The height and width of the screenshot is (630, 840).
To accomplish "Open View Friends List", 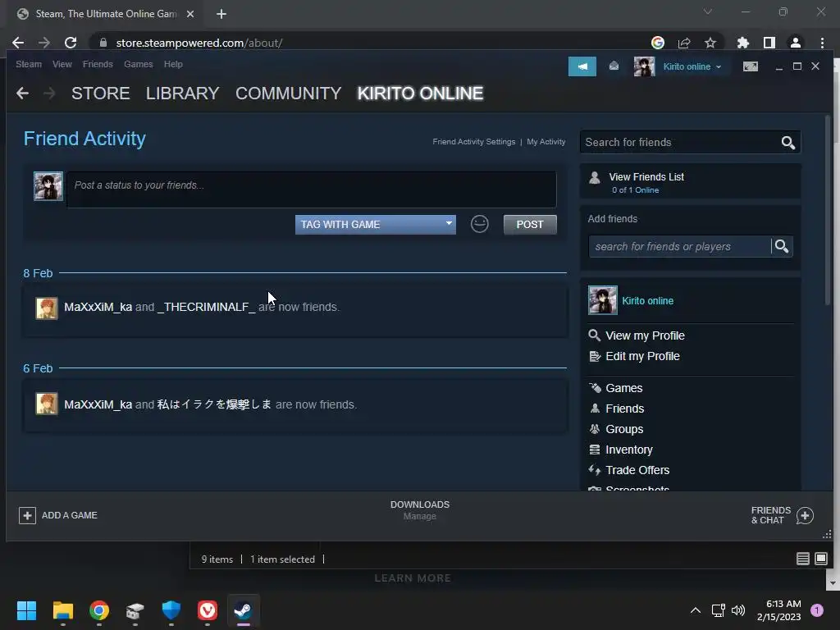I will [x=646, y=177].
